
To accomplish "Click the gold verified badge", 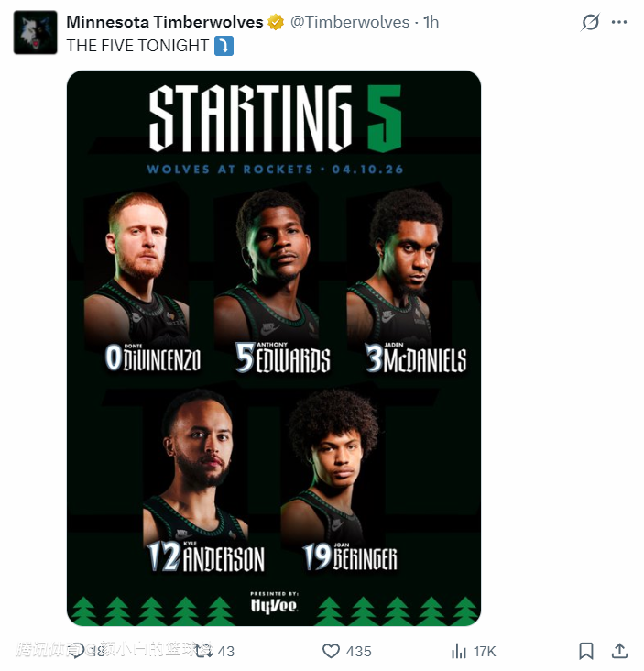I will coord(276,22).
